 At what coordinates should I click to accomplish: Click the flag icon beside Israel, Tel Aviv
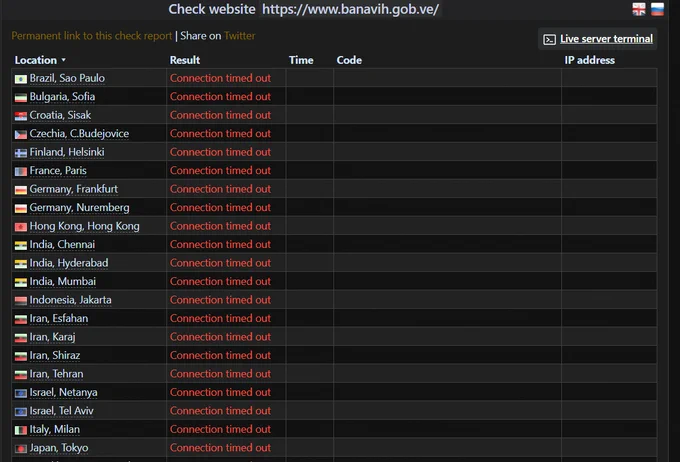21,412
